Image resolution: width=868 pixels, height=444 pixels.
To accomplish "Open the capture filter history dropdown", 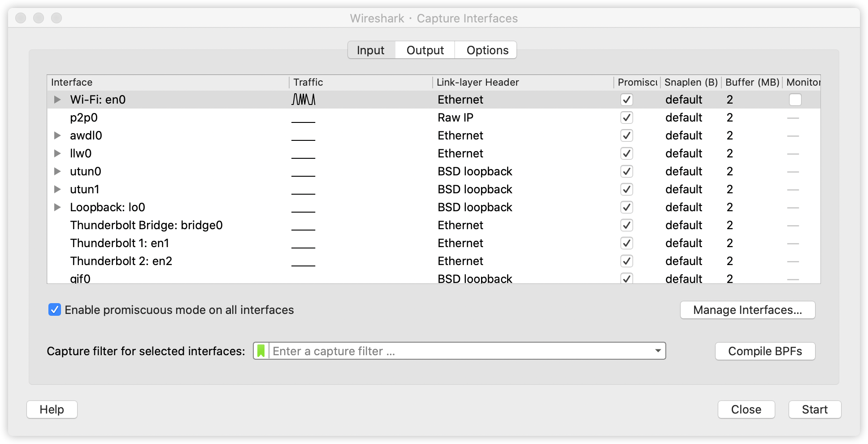I will point(658,351).
